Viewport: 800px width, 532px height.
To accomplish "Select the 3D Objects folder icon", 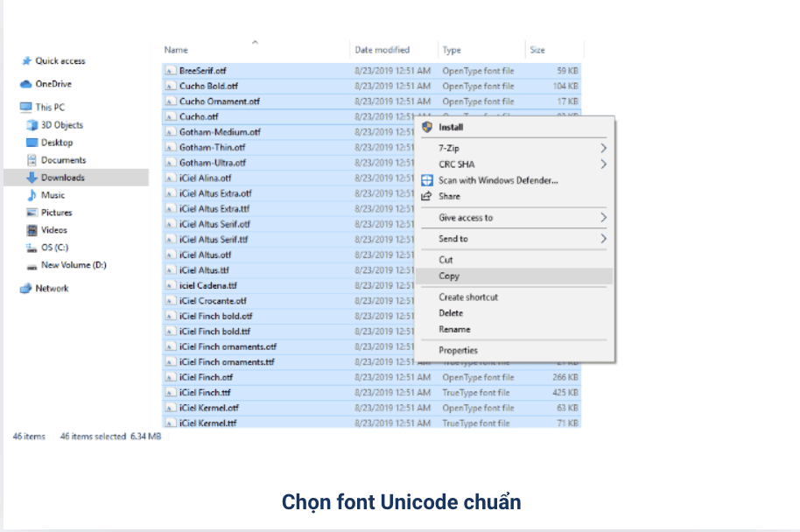I will (x=32, y=125).
